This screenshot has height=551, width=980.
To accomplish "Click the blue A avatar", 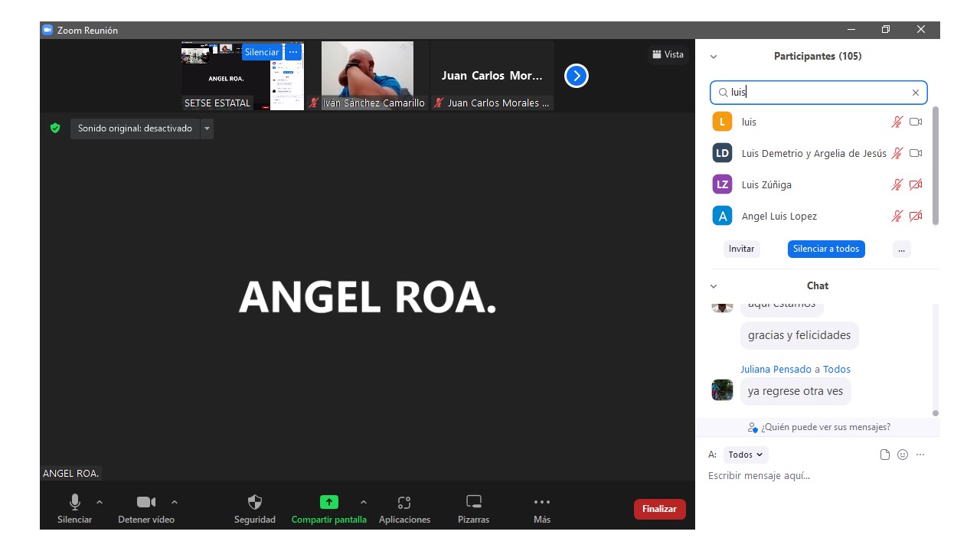I will pyautogui.click(x=722, y=216).
